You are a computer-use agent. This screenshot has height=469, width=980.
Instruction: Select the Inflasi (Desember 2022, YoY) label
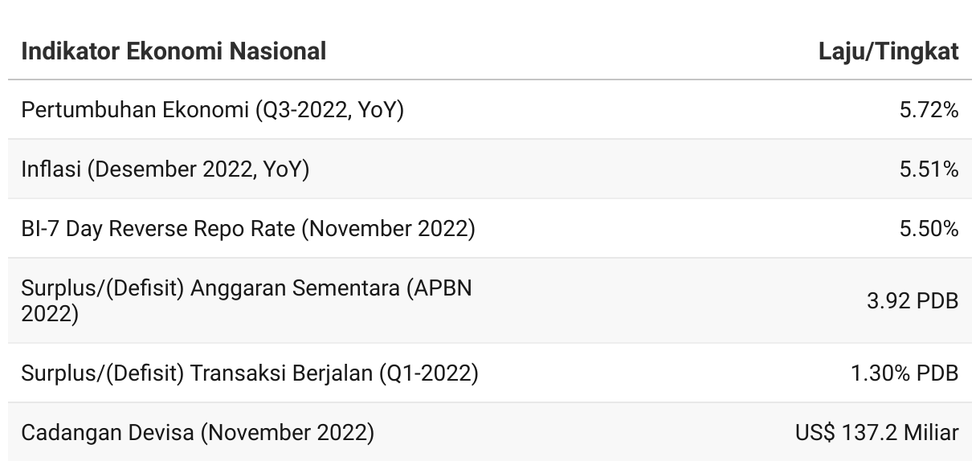165,169
